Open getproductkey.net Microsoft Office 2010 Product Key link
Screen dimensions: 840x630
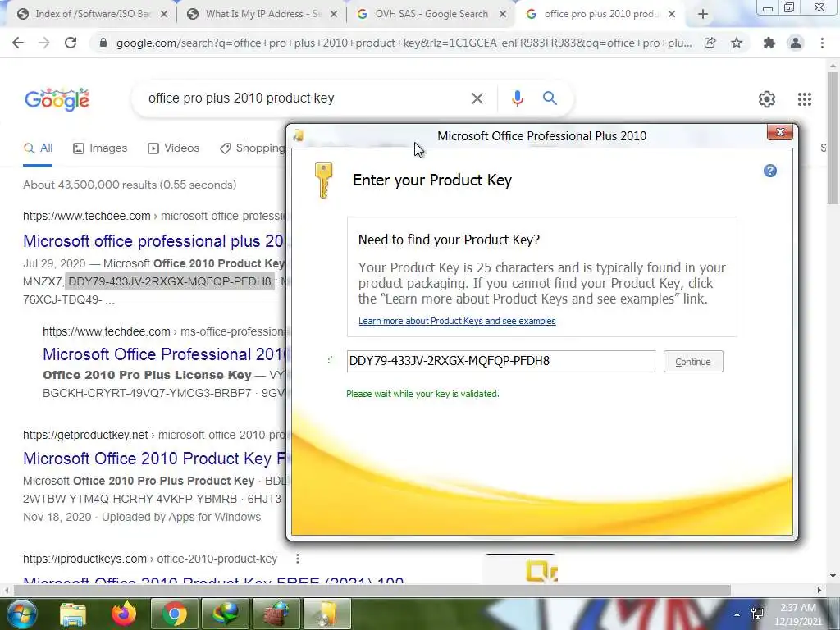[154, 459]
